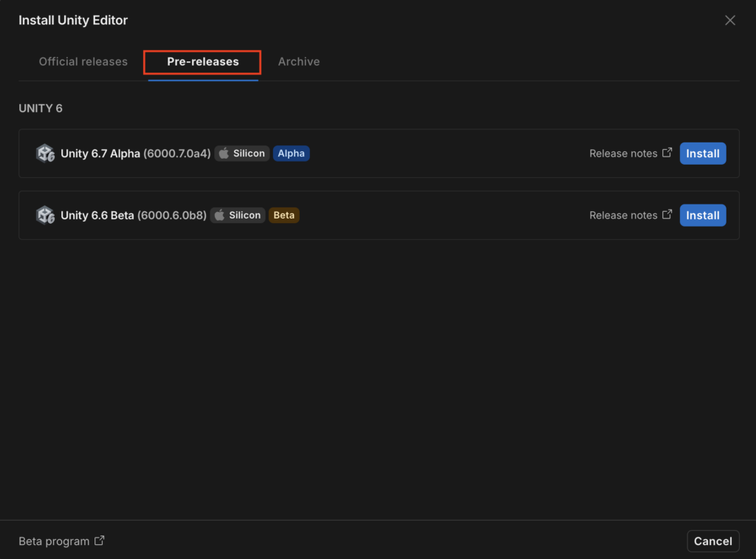Click version number '(6000.7.0a4)'
The image size is (756, 559).
click(x=177, y=154)
